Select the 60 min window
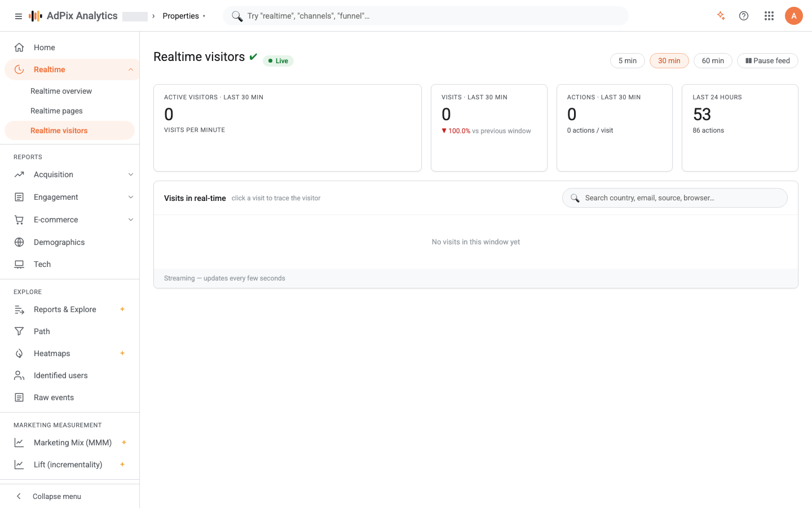812x508 pixels. click(713, 60)
